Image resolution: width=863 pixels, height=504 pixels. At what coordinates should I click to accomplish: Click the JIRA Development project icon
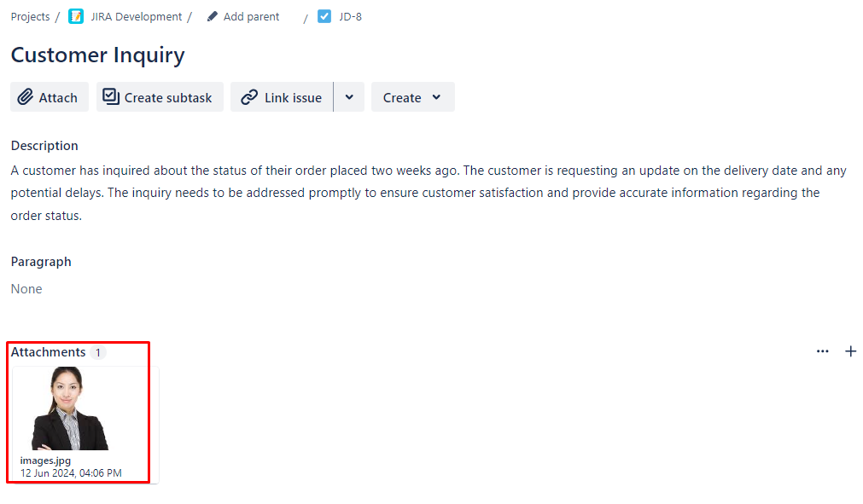(76, 16)
